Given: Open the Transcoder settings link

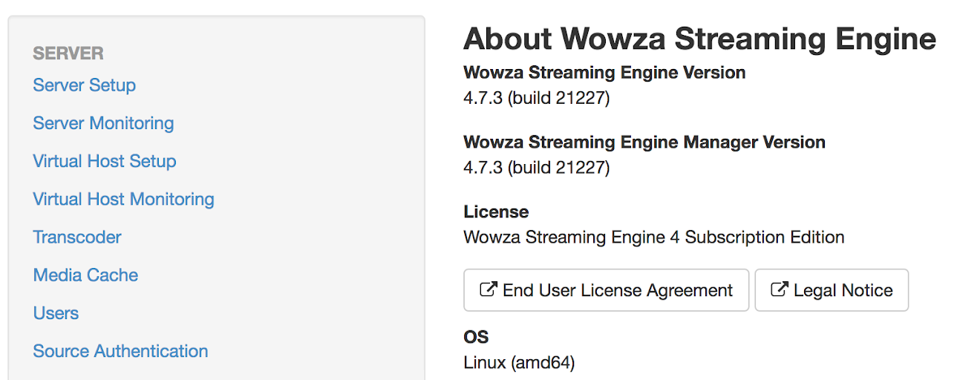Looking at the screenshot, I should pyautogui.click(x=77, y=237).
